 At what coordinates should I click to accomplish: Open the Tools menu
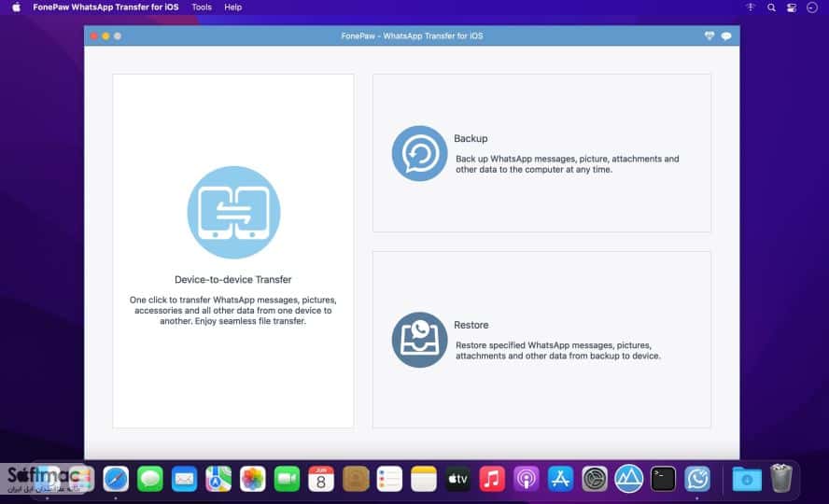coord(202,7)
